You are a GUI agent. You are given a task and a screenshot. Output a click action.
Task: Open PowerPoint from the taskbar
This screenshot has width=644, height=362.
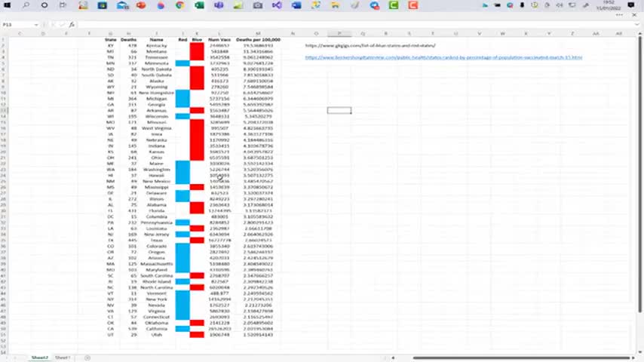(x=141, y=5)
